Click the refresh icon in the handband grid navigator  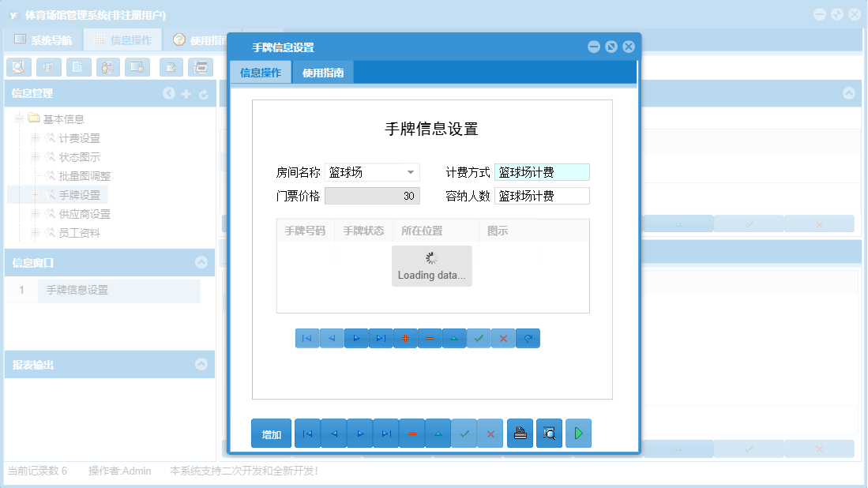528,338
